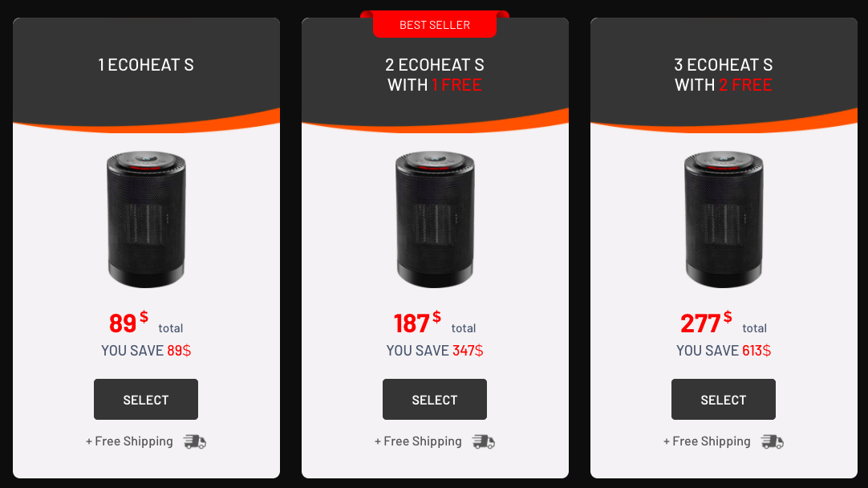Click the red BEST SELLER ribbon badge
Viewport: 868px width, 488px height.
pos(435,24)
